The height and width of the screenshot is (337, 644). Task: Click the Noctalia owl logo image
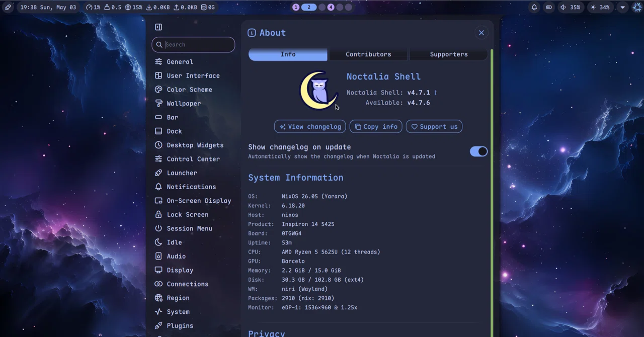pyautogui.click(x=319, y=90)
